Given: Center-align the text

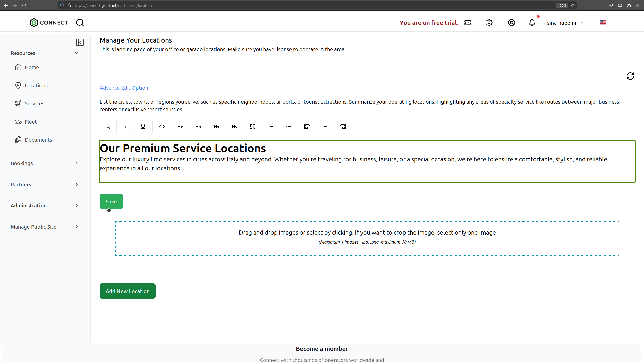Looking at the screenshot, I should coord(325,127).
